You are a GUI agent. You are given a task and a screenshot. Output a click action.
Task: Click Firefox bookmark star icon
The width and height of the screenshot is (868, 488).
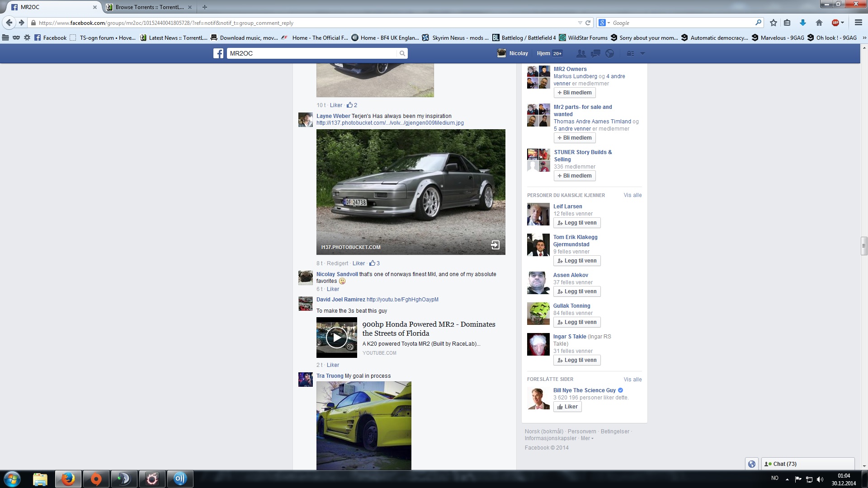774,23
